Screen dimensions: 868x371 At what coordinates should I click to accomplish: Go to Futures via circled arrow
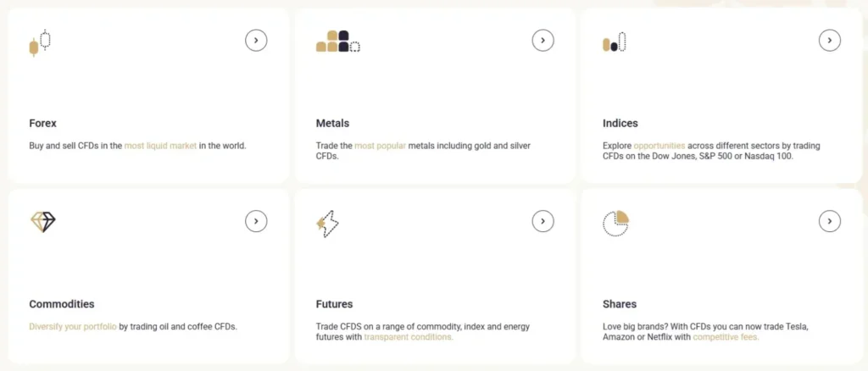542,221
